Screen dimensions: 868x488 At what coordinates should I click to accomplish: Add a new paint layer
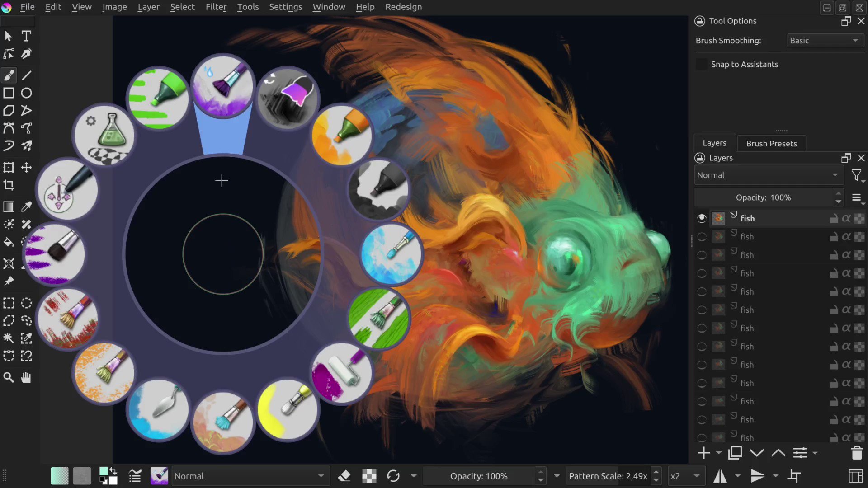[x=703, y=453]
